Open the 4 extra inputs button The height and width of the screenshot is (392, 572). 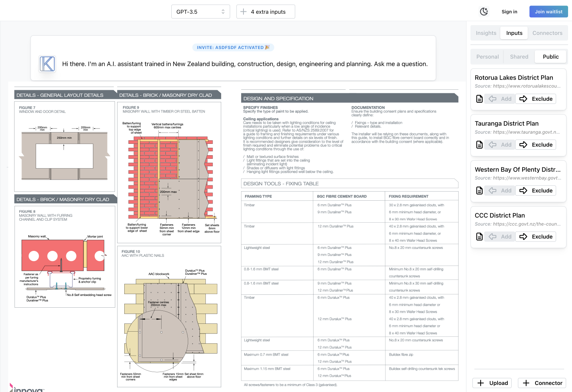(x=266, y=12)
